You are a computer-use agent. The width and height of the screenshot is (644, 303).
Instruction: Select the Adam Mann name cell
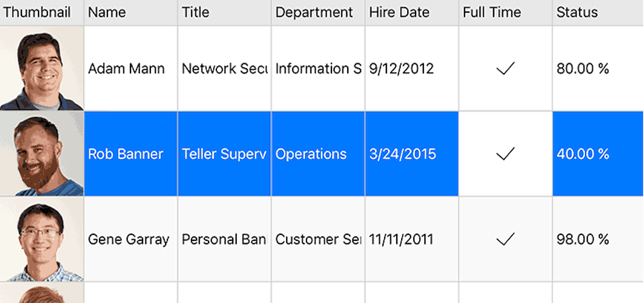pyautogui.click(x=130, y=69)
